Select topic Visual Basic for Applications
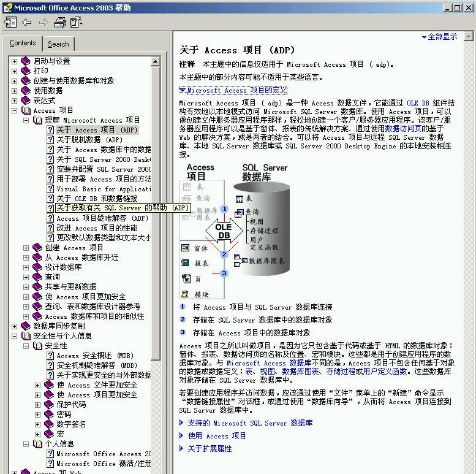The image size is (476, 474). point(104,189)
